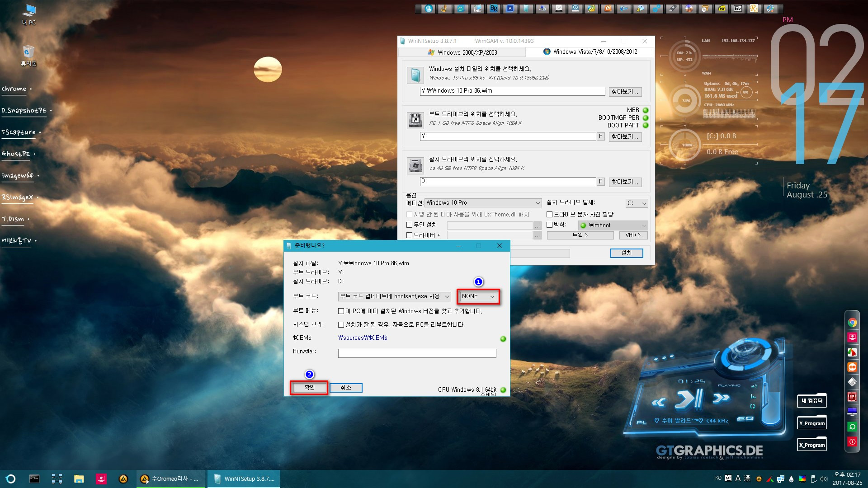Click the F format button beside install drive D:
868x488 pixels.
pos(600,181)
